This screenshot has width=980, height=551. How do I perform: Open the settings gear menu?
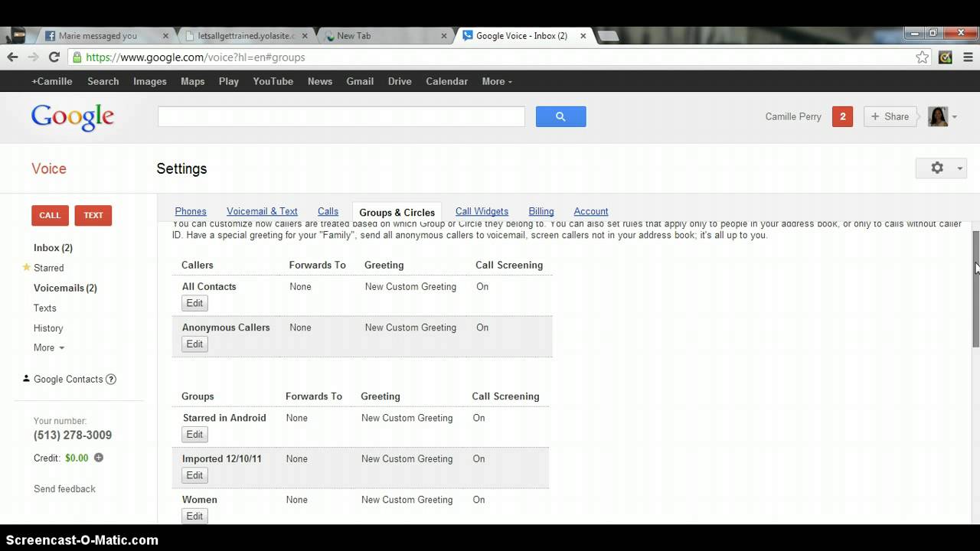pos(941,168)
